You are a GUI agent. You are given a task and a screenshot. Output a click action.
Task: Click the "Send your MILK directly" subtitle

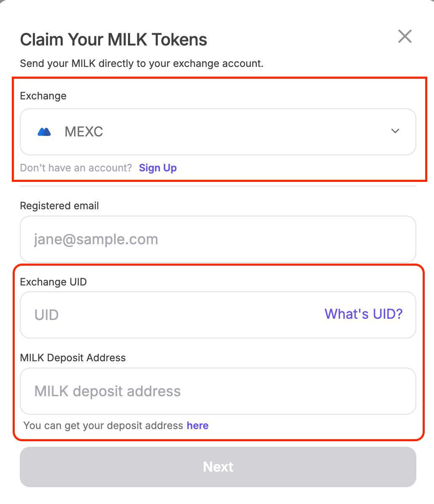pos(141,64)
